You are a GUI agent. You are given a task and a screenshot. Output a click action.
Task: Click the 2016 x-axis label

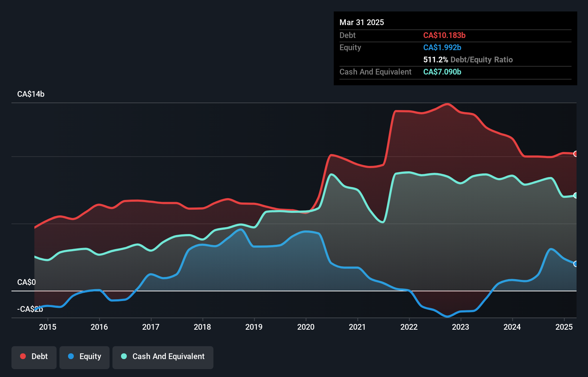click(99, 327)
